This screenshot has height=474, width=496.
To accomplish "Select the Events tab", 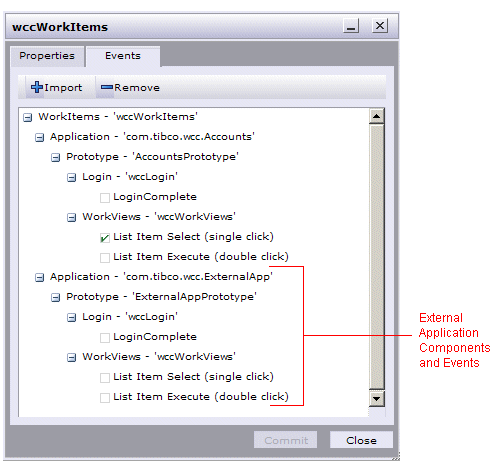I will (123, 56).
